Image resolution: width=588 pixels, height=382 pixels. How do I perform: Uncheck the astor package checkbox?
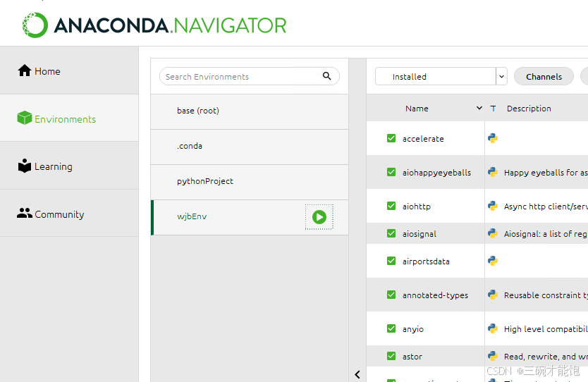391,356
